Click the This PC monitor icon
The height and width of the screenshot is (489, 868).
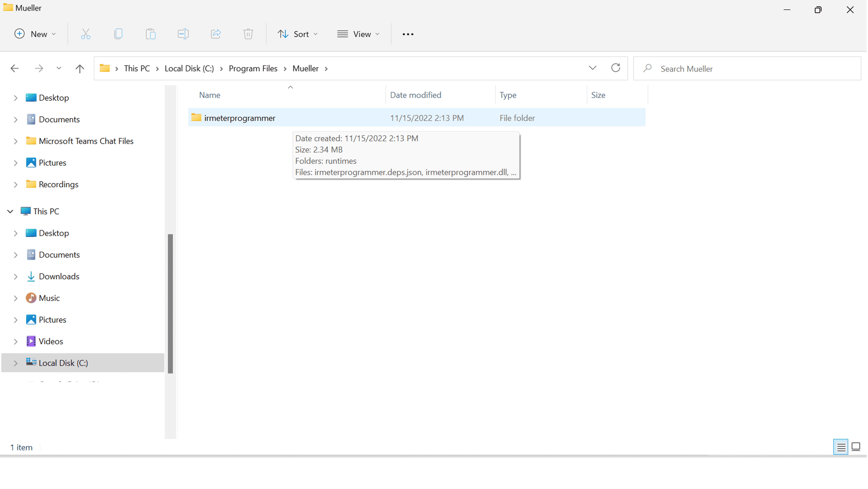[x=26, y=211]
